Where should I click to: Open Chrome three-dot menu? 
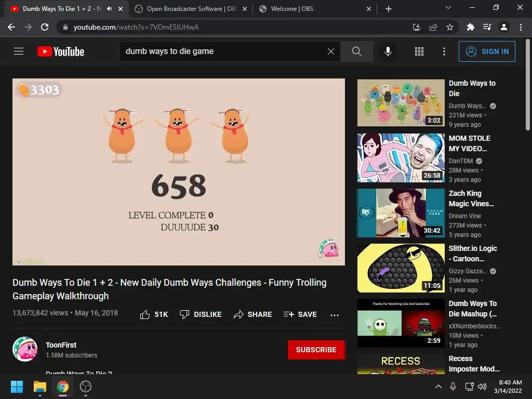click(x=521, y=27)
